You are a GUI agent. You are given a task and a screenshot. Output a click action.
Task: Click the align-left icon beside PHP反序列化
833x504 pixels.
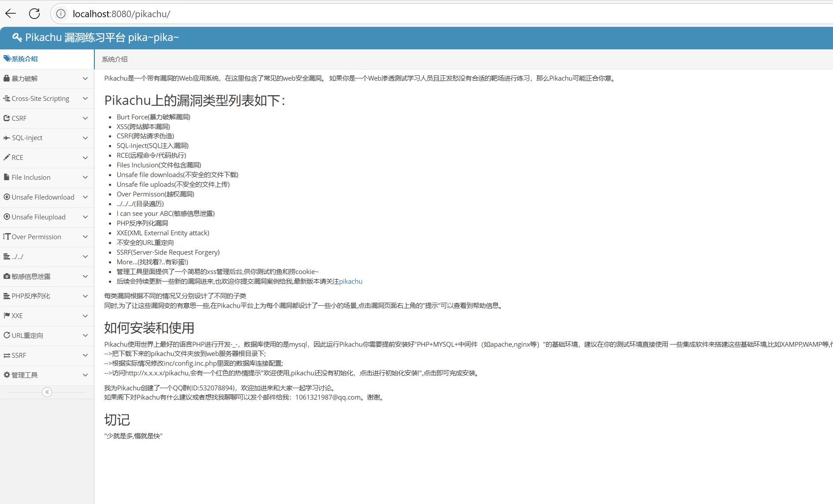tap(7, 296)
